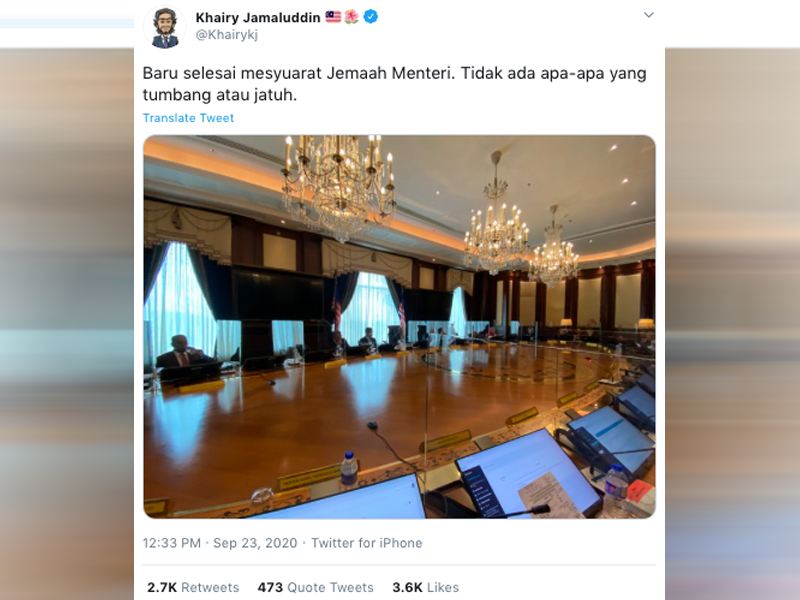Click the largest chandelier in the photo
The image size is (800, 600).
coord(337,185)
